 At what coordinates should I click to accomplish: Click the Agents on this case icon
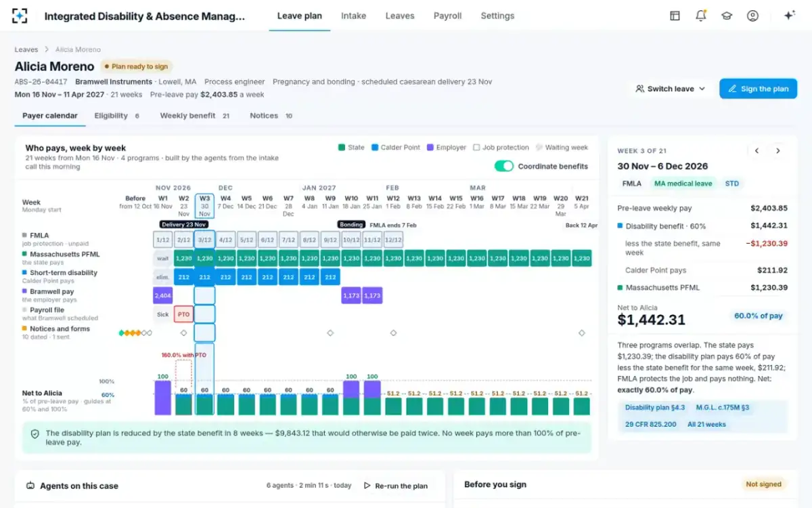(30, 486)
